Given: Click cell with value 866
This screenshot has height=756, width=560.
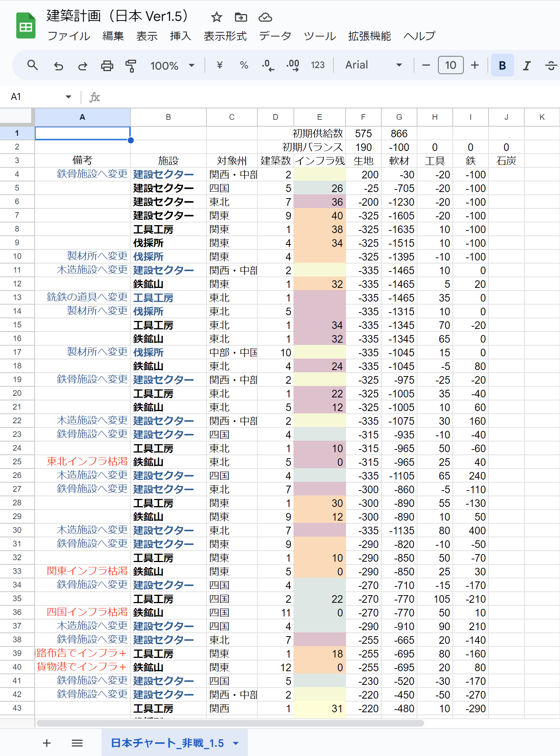Looking at the screenshot, I should 399,133.
